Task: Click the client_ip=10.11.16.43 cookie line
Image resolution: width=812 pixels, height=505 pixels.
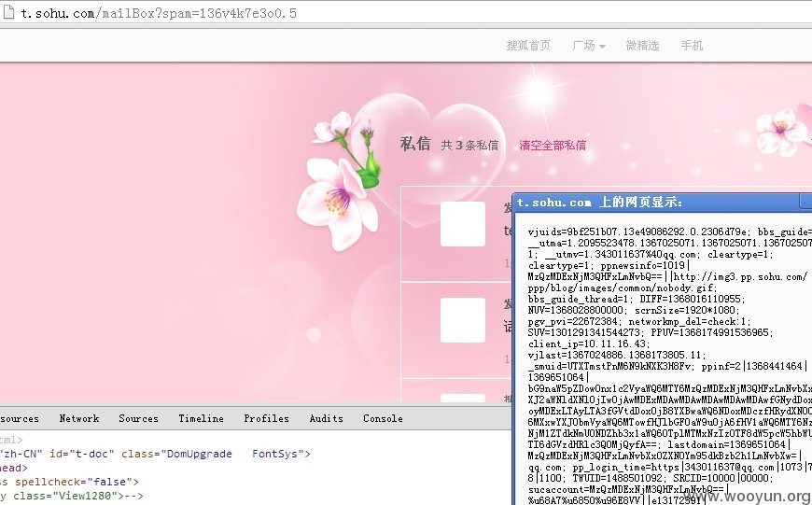Action: 589,344
